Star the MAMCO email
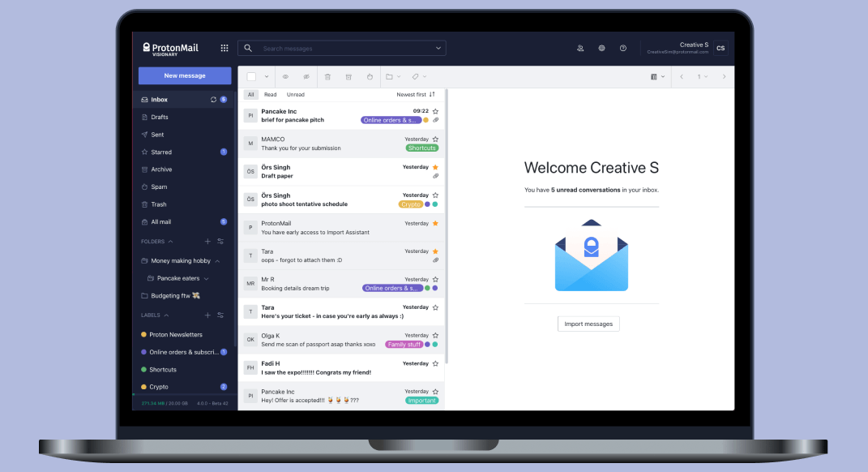Image resolution: width=868 pixels, height=472 pixels. (436, 139)
